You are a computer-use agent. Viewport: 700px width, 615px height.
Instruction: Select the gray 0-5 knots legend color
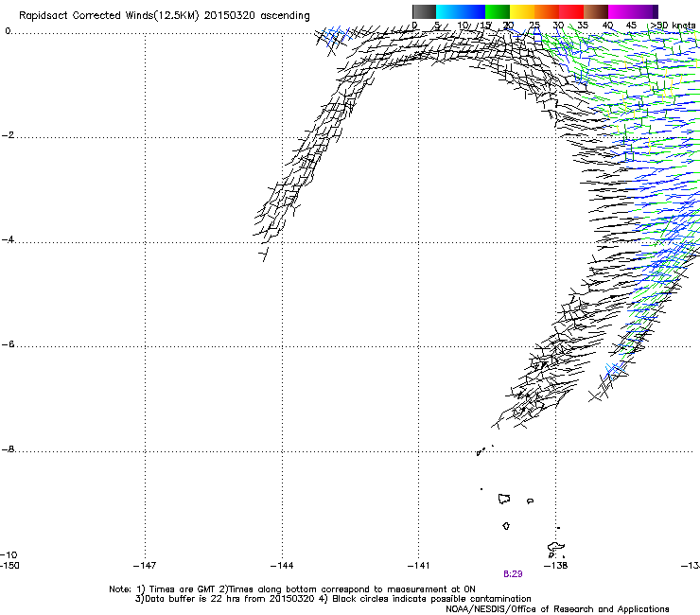click(x=424, y=11)
